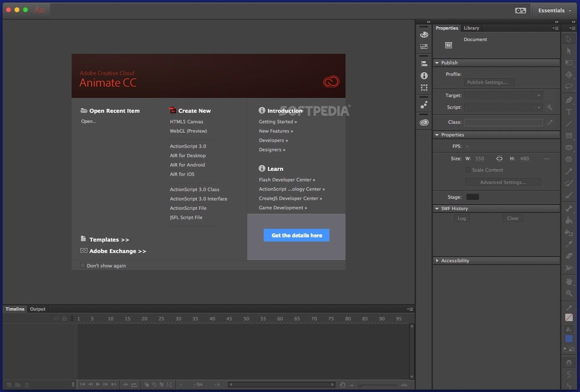Image resolution: width=580 pixels, height=392 pixels.
Task: Select the 3D Rotation tool
Action: tap(569, 75)
